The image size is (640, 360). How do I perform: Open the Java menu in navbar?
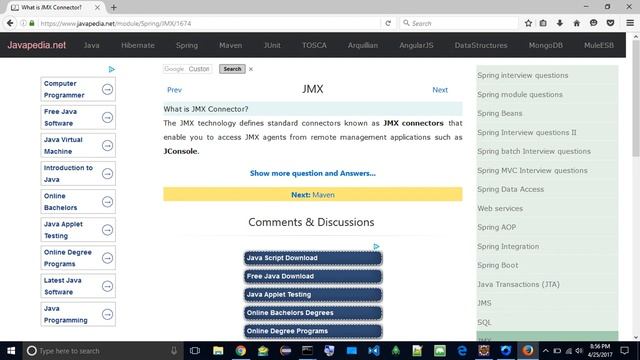(91, 45)
